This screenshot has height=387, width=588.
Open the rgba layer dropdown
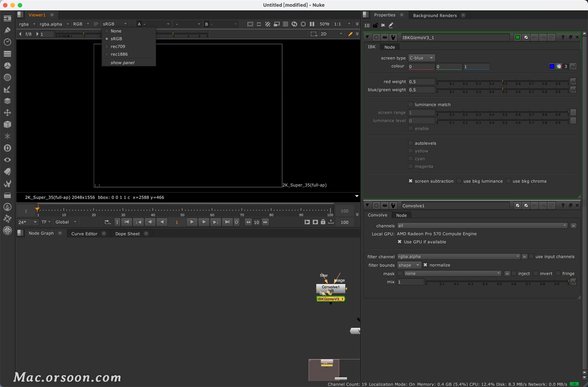[27, 24]
